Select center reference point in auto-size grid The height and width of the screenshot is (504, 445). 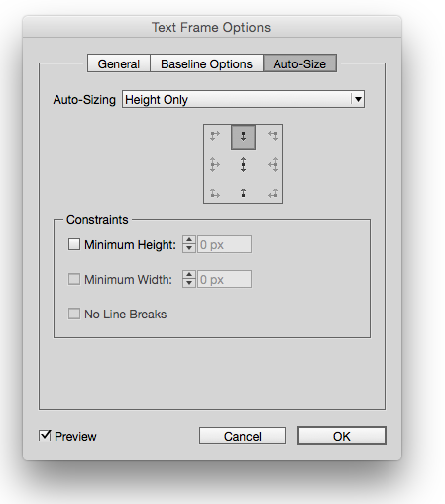(x=243, y=165)
